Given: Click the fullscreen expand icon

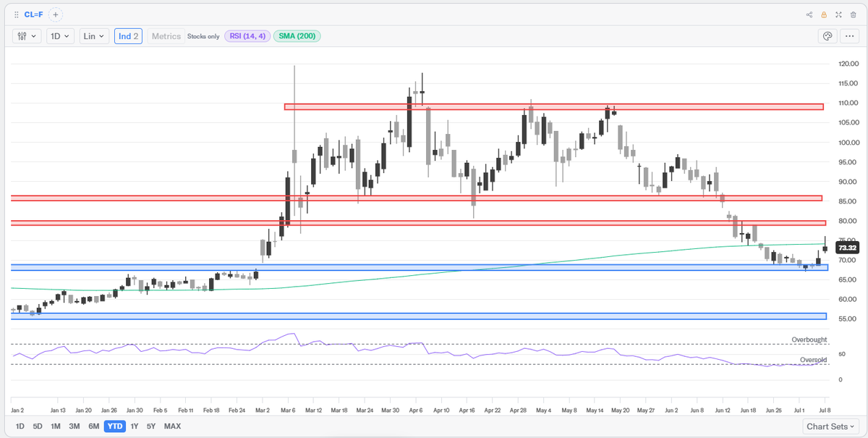Looking at the screenshot, I should click(838, 14).
